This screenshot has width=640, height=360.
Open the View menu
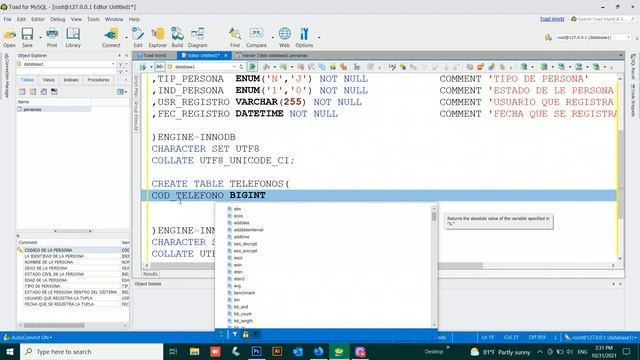point(76,19)
